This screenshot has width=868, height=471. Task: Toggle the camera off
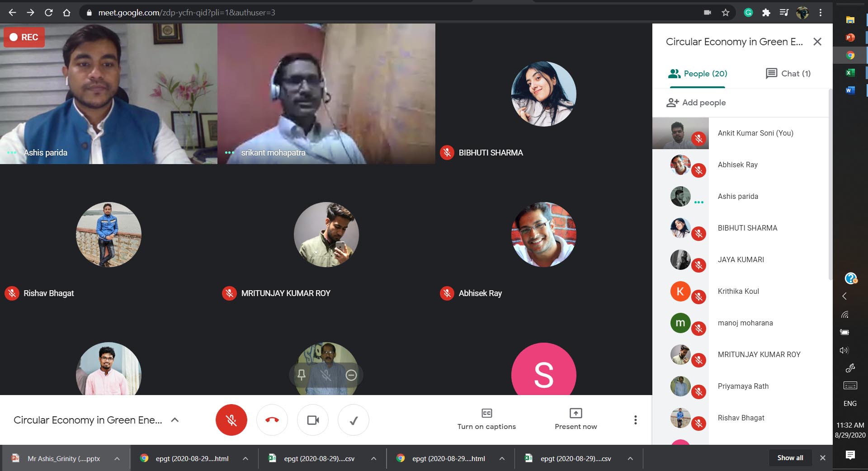(313, 420)
